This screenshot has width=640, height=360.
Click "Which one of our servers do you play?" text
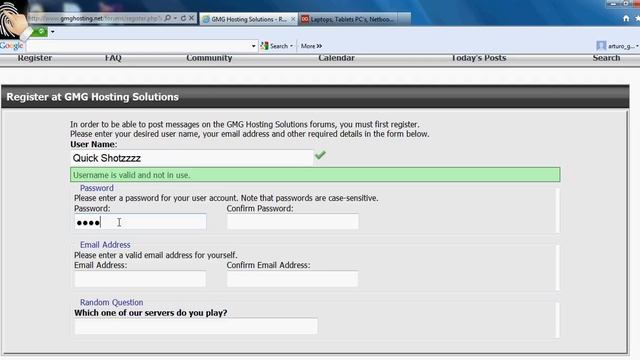[151, 313]
